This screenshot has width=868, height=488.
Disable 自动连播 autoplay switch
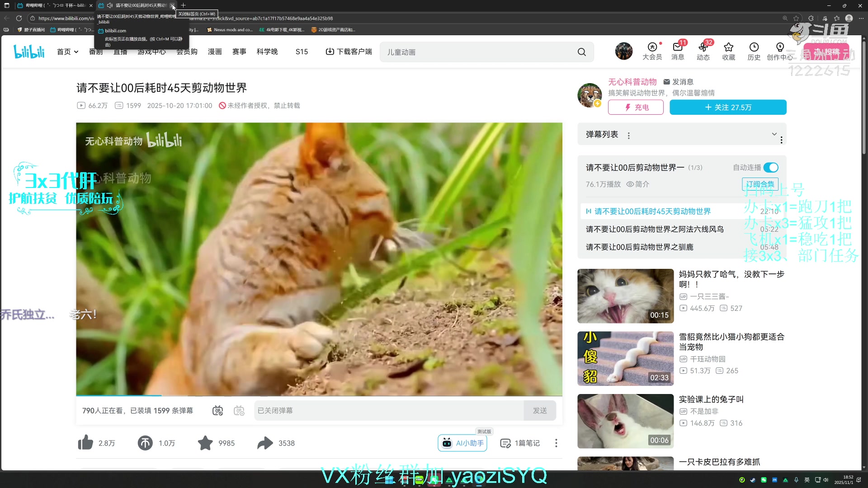pos(771,167)
